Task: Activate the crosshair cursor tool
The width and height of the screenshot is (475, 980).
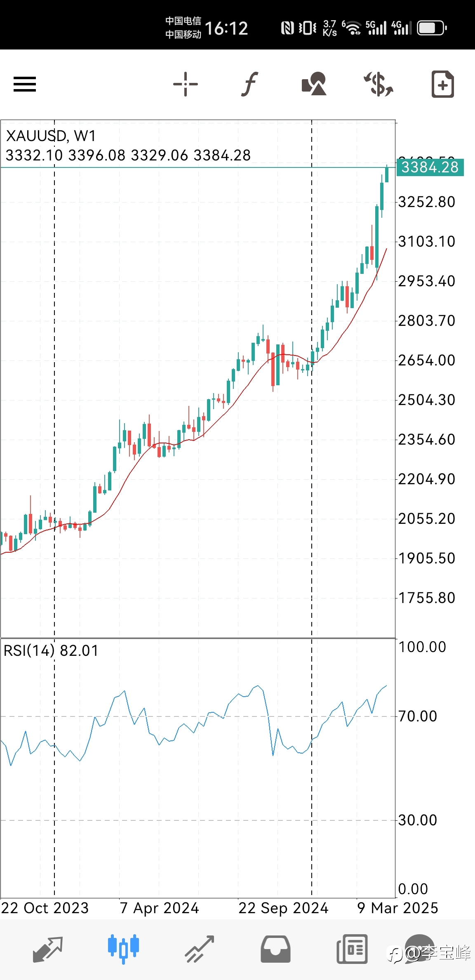Action: coord(186,84)
